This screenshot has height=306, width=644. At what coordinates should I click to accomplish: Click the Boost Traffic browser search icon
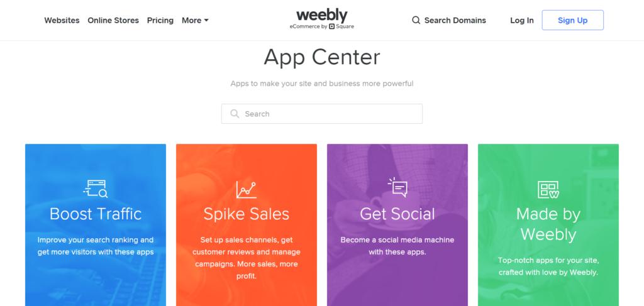click(x=96, y=189)
